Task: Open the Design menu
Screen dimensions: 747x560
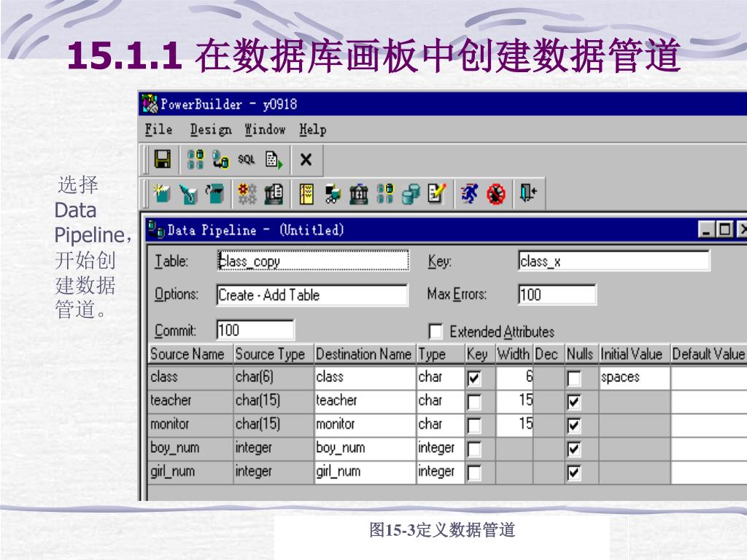Action: click(211, 130)
